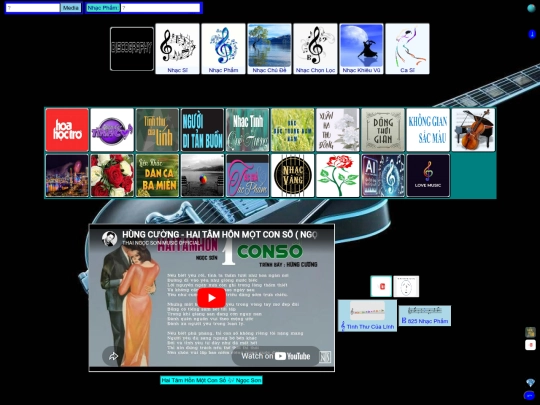Open the Không Gian Sắc Màu tile

coord(428,130)
